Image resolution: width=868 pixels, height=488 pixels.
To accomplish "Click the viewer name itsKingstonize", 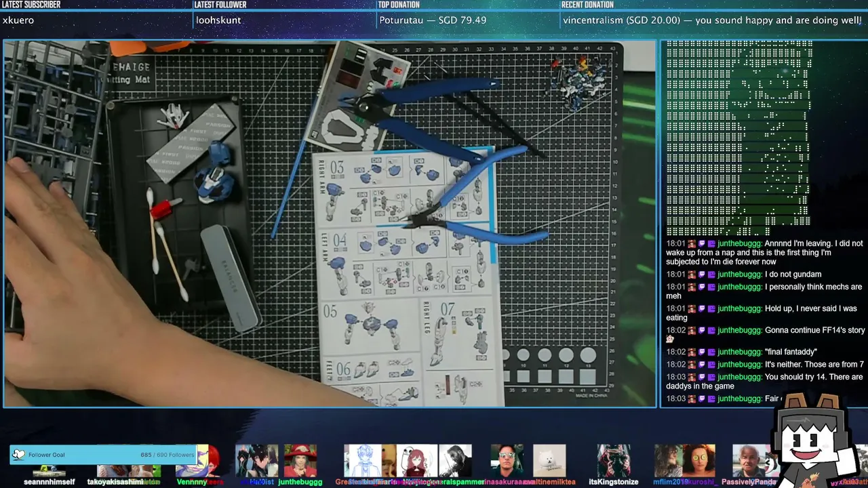I will click(614, 482).
